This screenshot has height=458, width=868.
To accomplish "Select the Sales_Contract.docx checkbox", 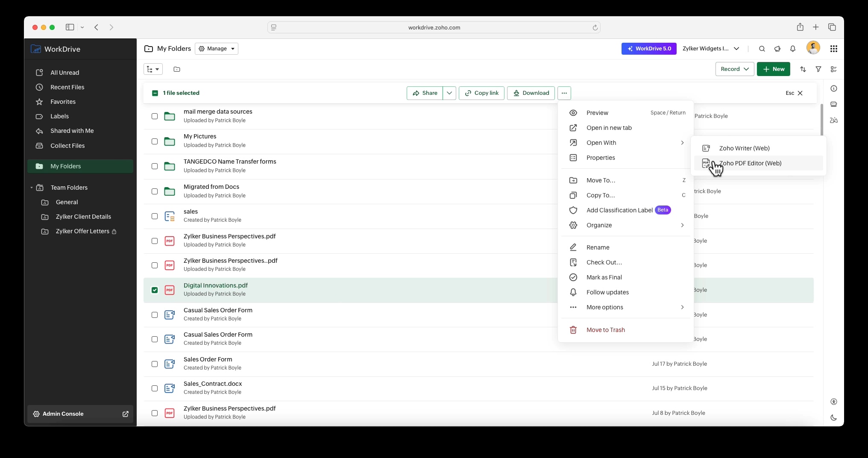I will point(155,389).
